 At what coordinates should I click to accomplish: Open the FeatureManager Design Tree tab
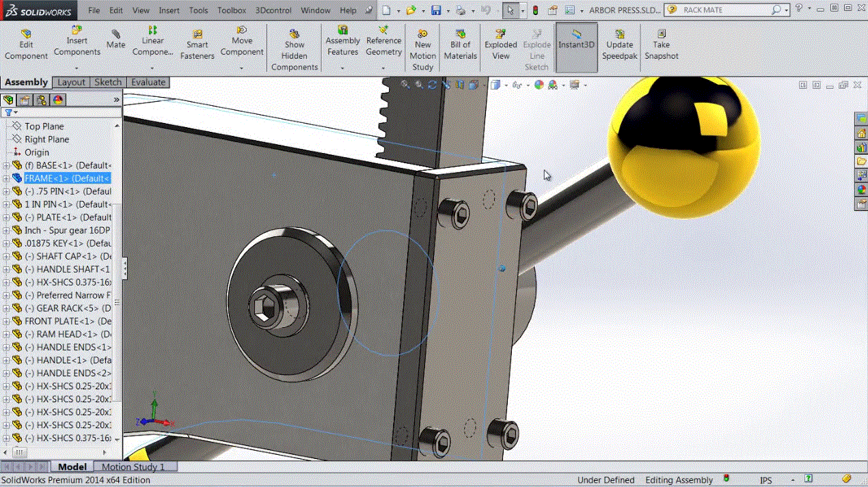pos(9,100)
